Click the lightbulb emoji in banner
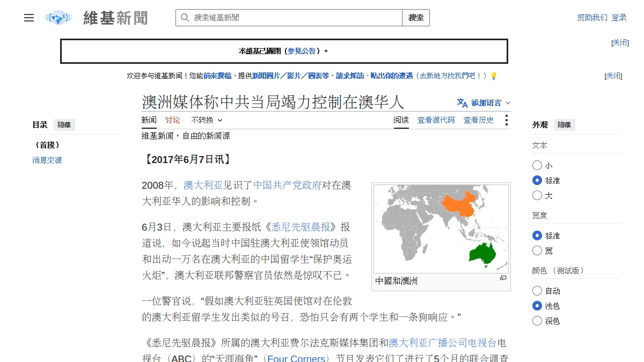Viewport: 644px width, 362px height. pos(494,76)
